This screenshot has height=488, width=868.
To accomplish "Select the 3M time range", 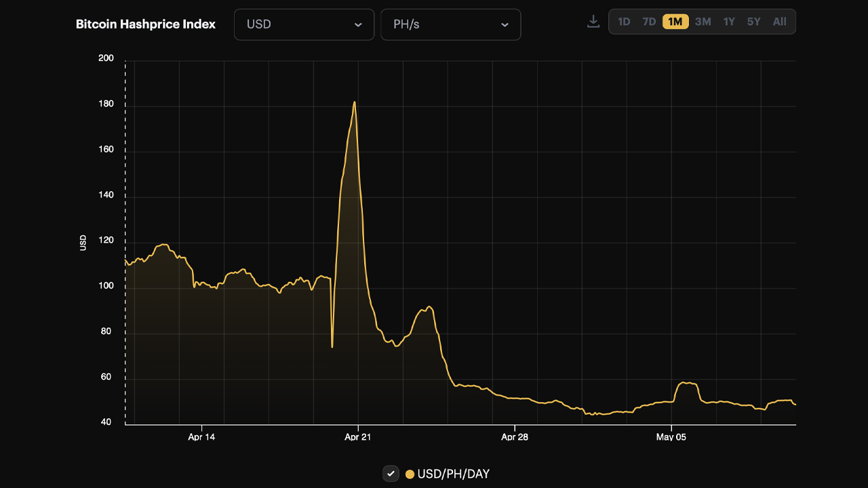I will tap(702, 21).
